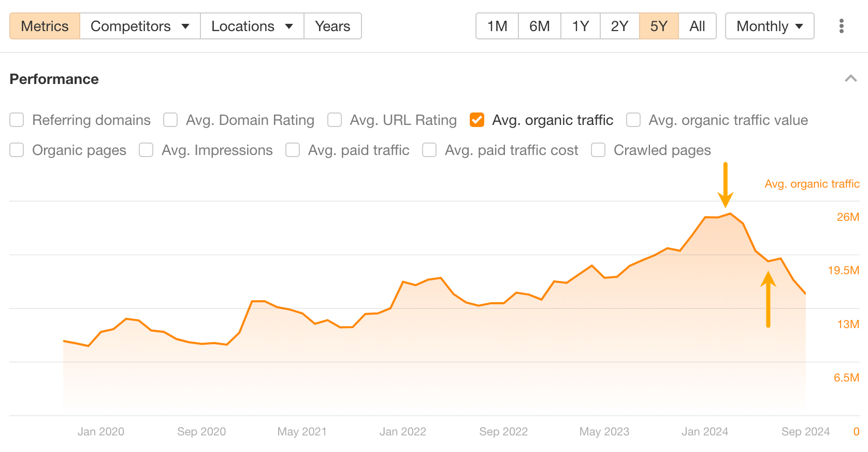Open the Competitors dropdown
Viewport: 868px width, 452px height.
pyautogui.click(x=140, y=26)
